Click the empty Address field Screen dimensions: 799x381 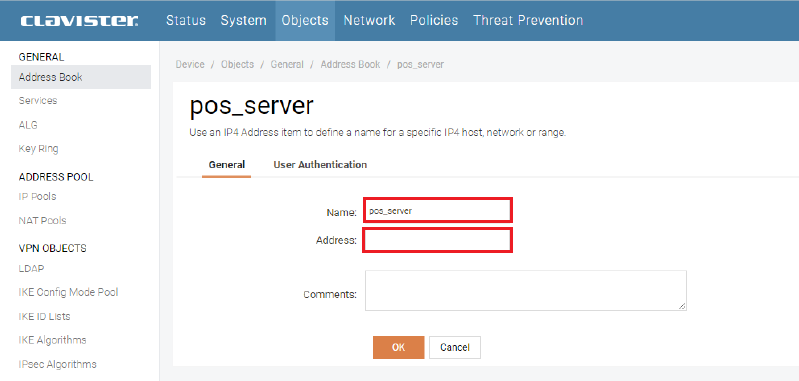pos(438,240)
